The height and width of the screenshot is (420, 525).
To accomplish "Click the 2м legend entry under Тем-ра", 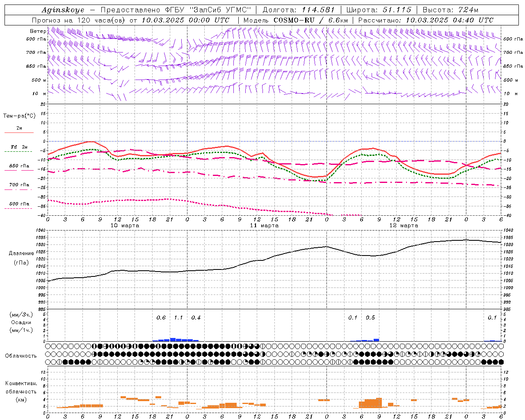I will point(19,128).
